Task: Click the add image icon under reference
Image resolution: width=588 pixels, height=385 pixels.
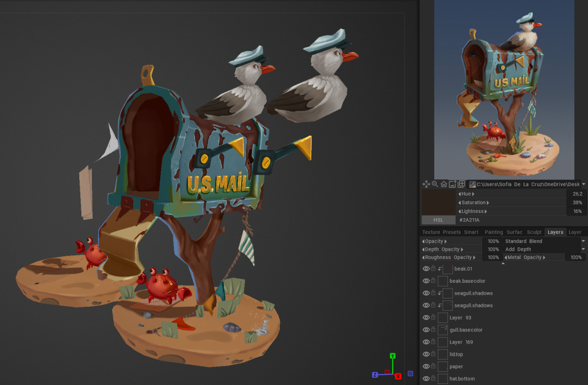Action: (x=453, y=184)
